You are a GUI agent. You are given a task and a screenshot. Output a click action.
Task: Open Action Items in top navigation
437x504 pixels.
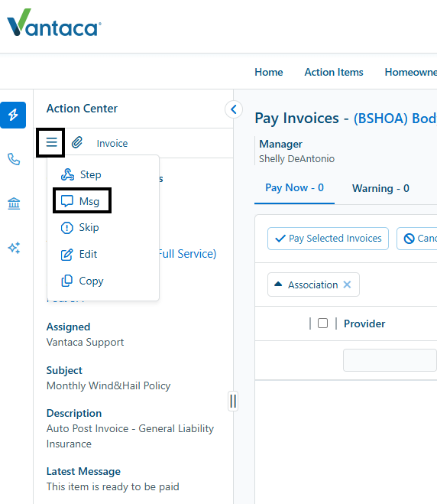tap(334, 72)
